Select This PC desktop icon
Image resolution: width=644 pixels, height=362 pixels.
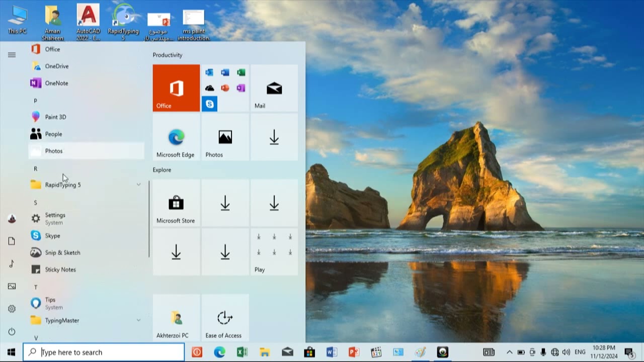[17, 20]
